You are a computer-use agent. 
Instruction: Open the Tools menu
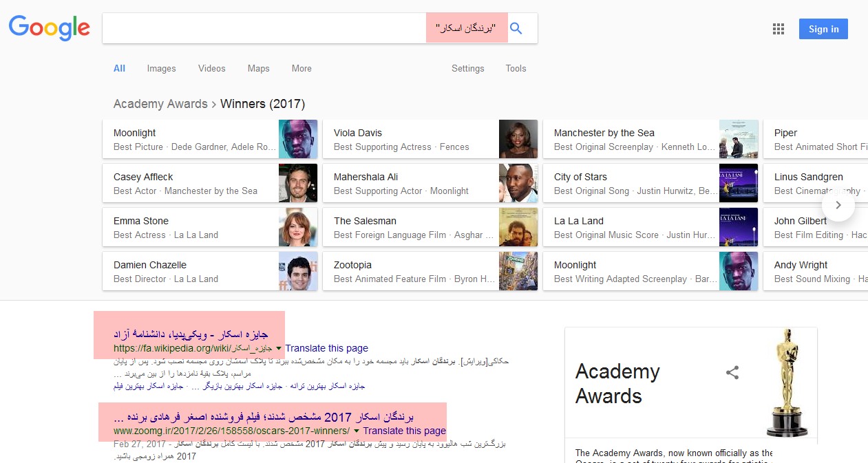tap(516, 69)
